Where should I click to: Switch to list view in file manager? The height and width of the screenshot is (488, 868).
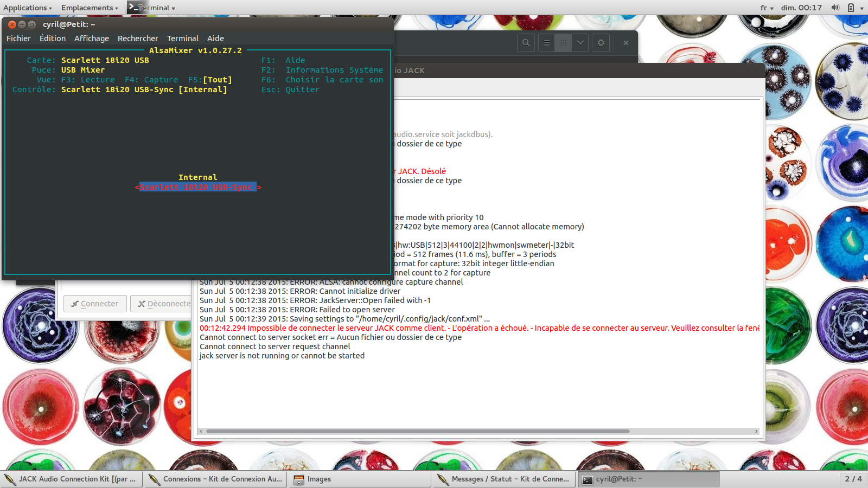click(x=547, y=43)
